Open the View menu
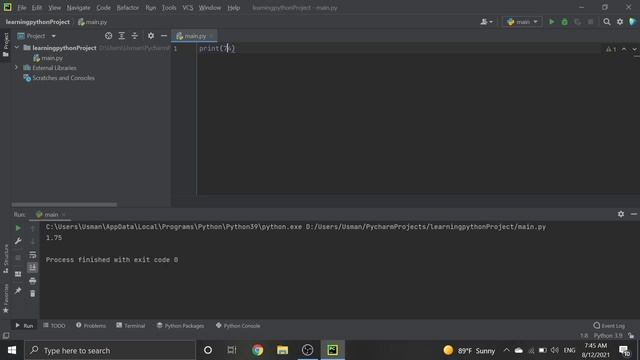The height and width of the screenshot is (360, 640). pos(54,8)
